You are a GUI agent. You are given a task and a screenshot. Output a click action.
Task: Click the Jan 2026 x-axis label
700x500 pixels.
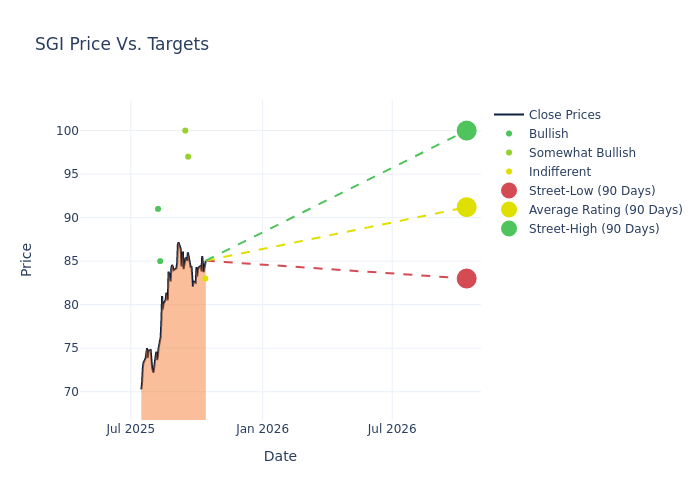pos(262,429)
